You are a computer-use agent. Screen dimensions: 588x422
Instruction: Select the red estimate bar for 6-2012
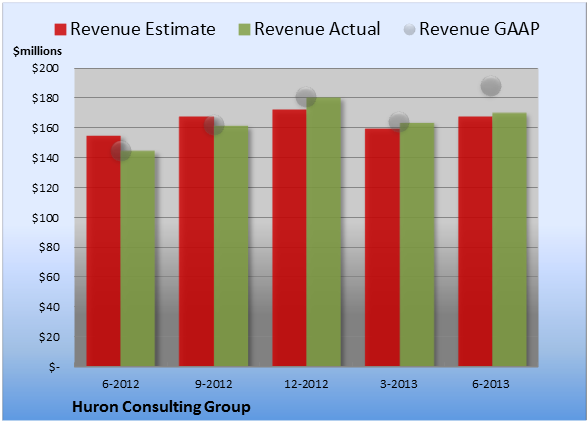click(x=104, y=251)
